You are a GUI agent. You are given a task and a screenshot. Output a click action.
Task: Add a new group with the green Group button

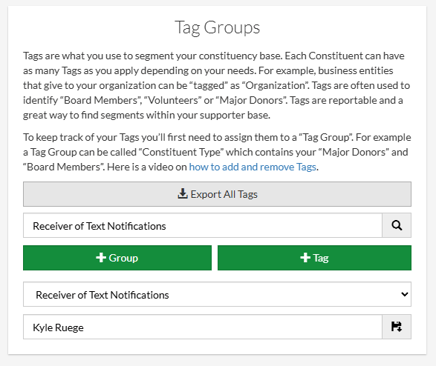(117, 258)
